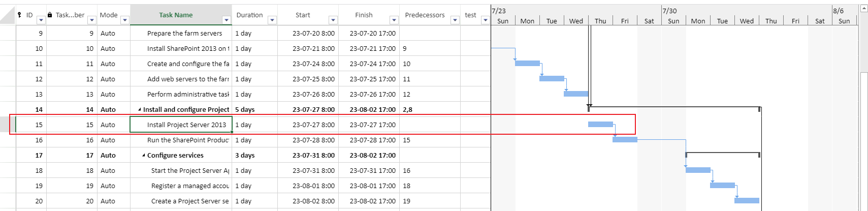Select row header for task 12
Image resolution: width=868 pixels, height=211 pixels.
(8, 79)
